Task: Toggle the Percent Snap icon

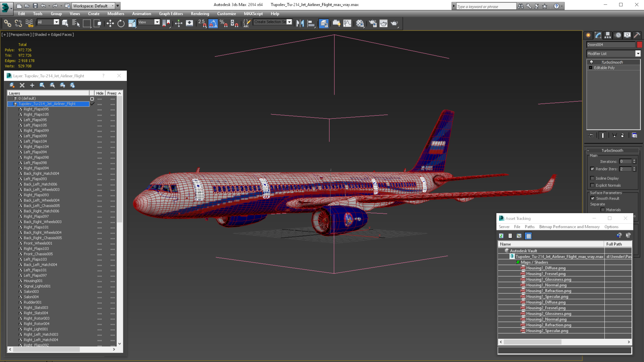Action: coord(224,23)
